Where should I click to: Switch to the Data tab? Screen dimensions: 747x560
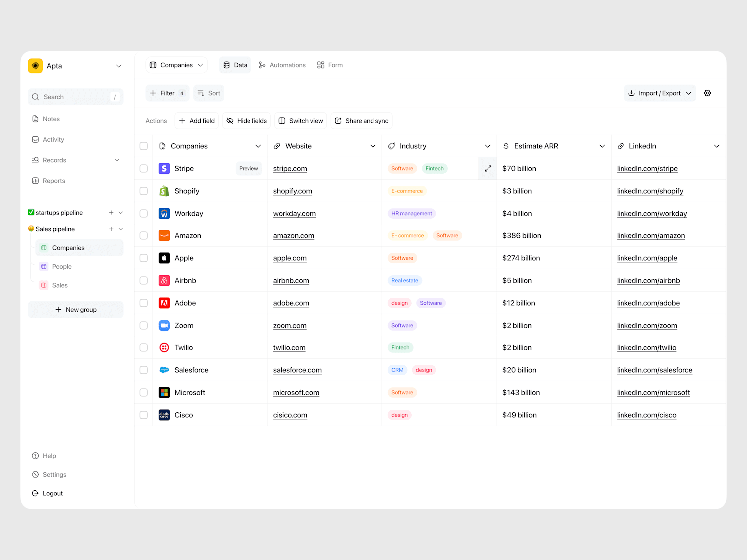(x=235, y=65)
